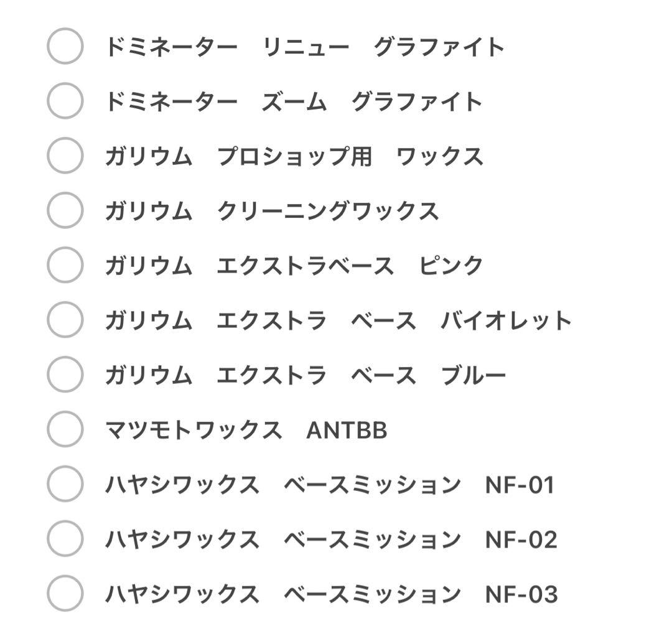
Task: Choose the ガリウム プロショップ用 ワックス option
Action: (x=65, y=156)
